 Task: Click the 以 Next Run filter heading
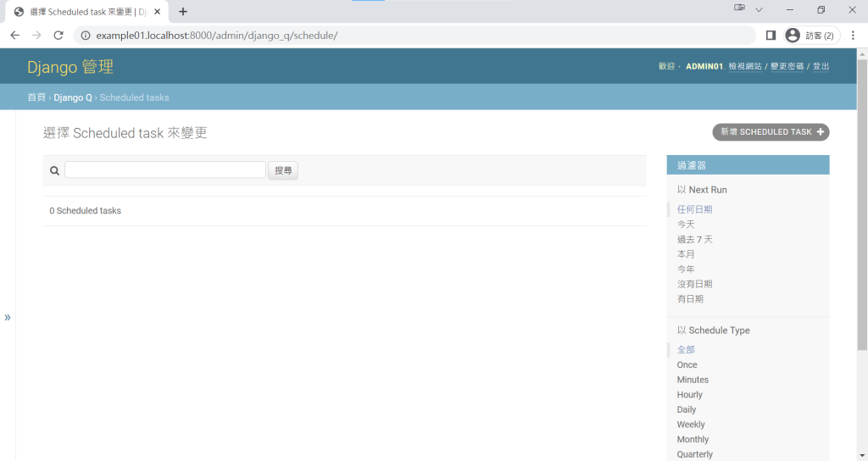(x=702, y=190)
